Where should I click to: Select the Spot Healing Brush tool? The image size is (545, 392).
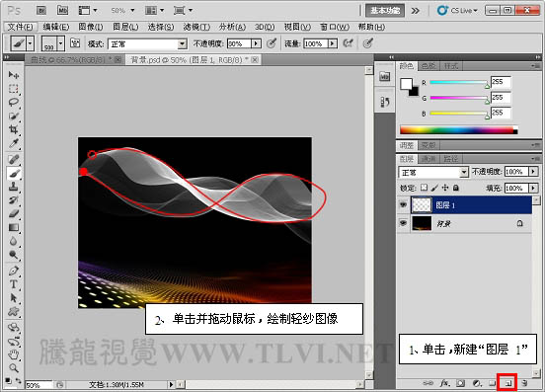[x=14, y=160]
